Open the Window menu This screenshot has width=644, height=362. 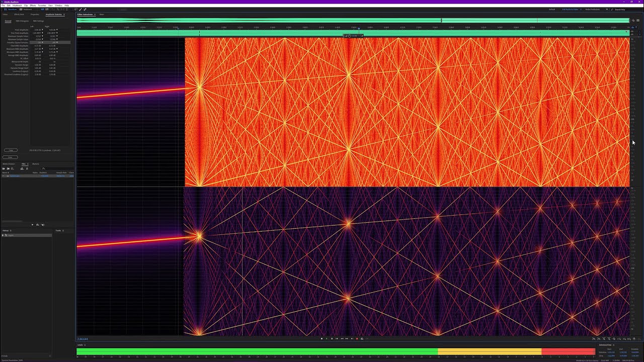click(x=58, y=6)
